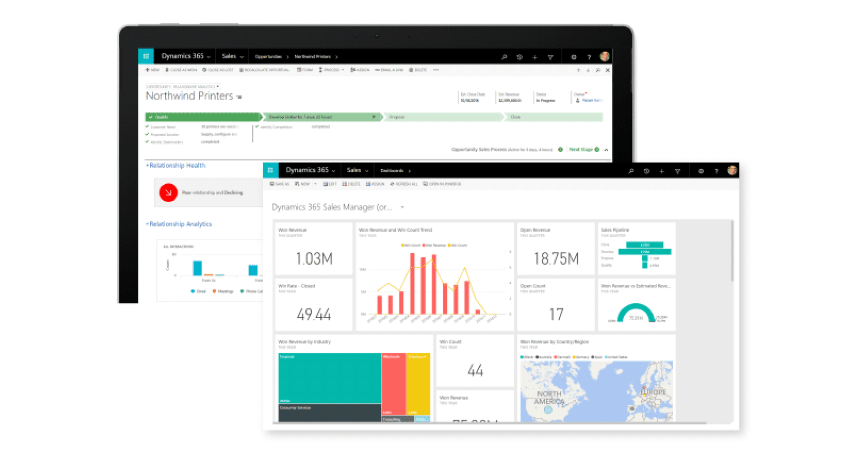
Task: Open app launcher grid in Northwind Printers window
Action: (146, 56)
